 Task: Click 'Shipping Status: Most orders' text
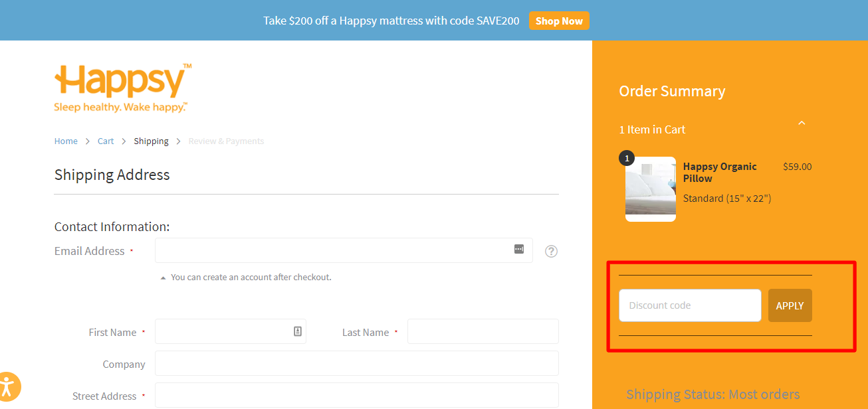pos(713,394)
